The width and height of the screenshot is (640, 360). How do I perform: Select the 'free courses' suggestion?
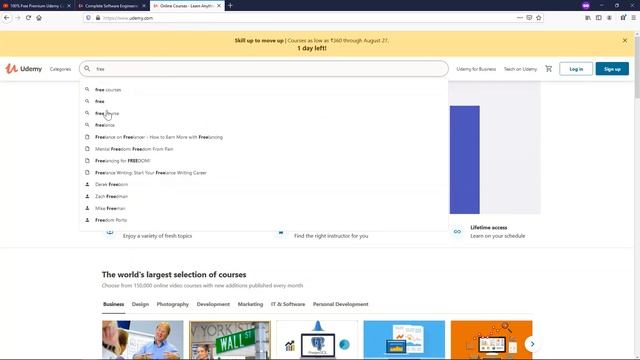point(264,89)
